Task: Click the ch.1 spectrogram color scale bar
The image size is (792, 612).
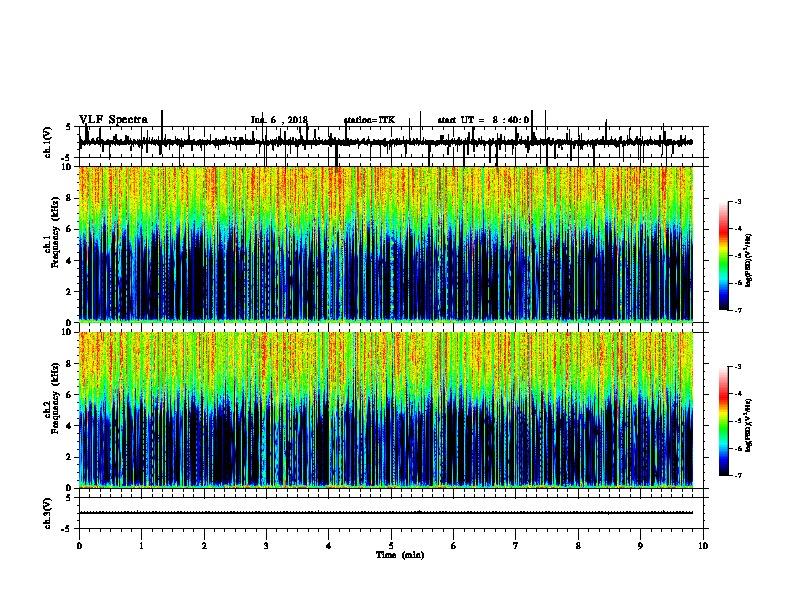Action: tap(723, 256)
